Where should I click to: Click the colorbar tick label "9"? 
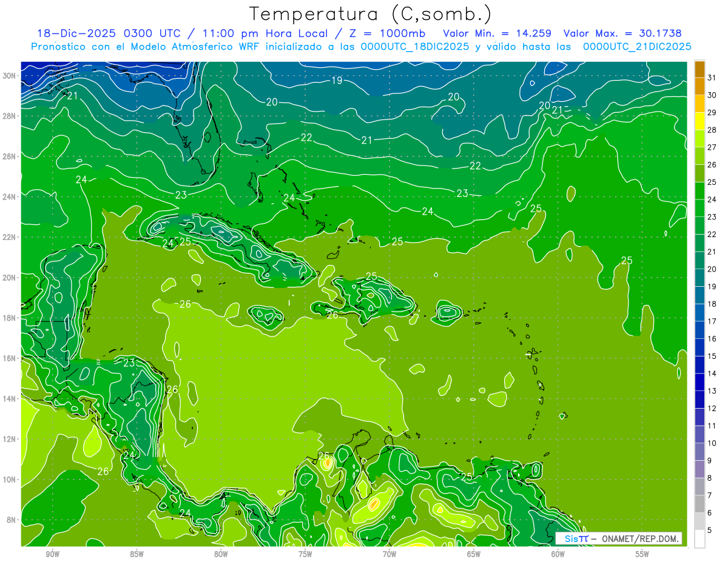pyautogui.click(x=709, y=461)
